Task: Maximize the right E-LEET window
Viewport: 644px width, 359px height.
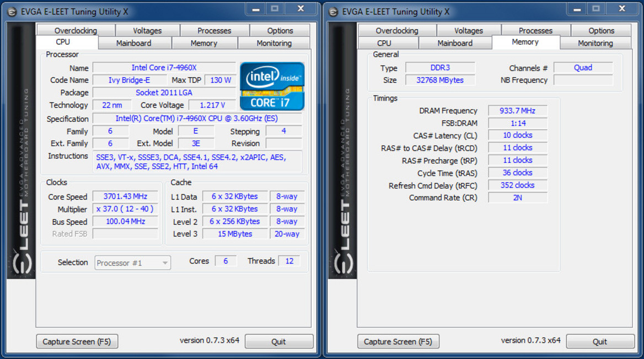Action: [596, 9]
